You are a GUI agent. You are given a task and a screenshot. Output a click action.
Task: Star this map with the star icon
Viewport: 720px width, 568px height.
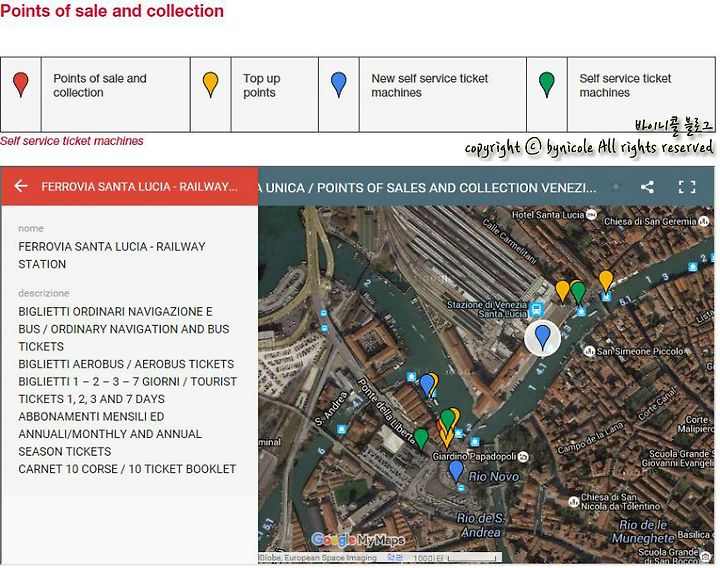[x=616, y=187]
